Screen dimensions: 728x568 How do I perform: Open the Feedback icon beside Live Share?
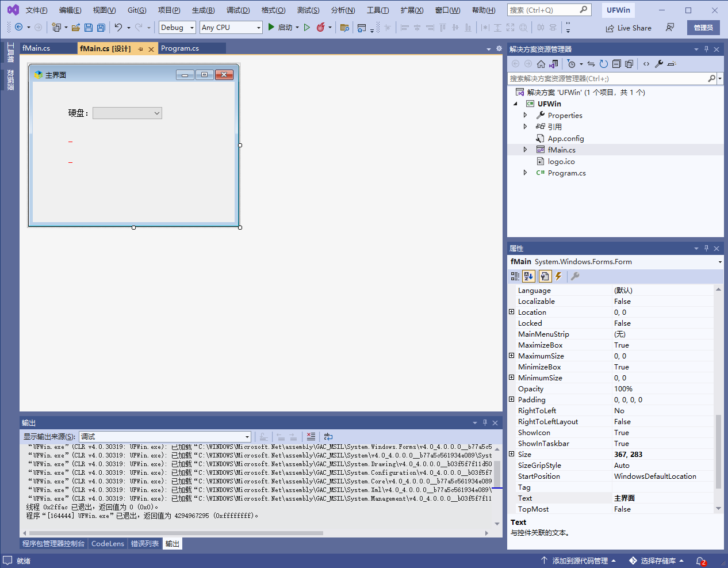tap(670, 28)
